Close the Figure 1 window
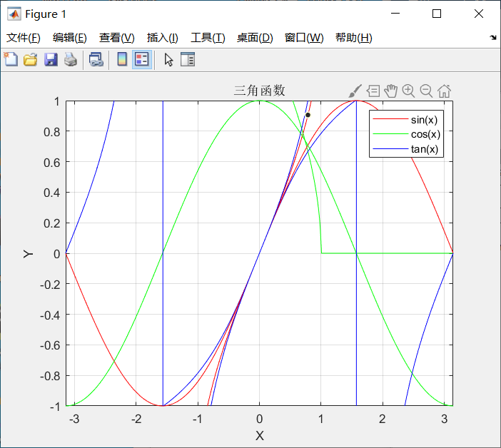The image size is (501, 448). point(479,14)
